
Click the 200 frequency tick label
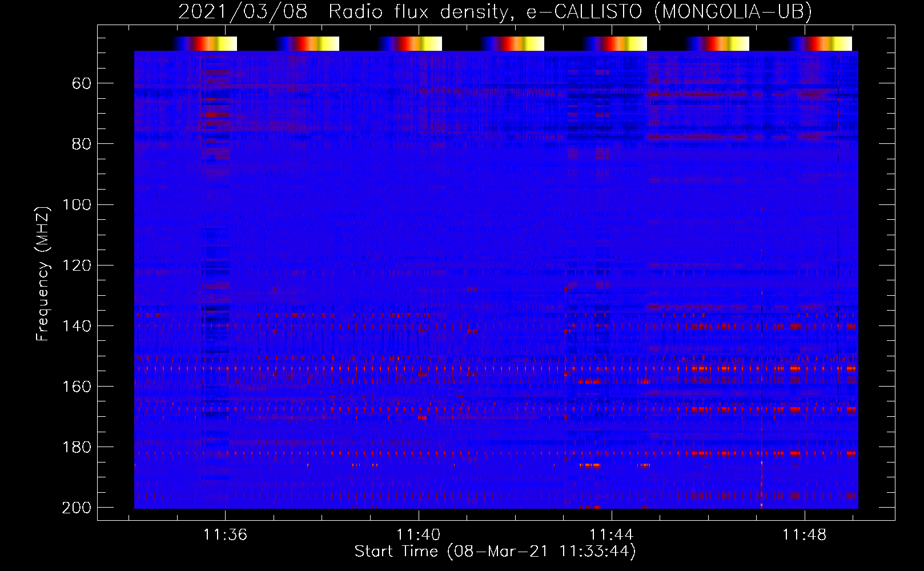point(77,508)
